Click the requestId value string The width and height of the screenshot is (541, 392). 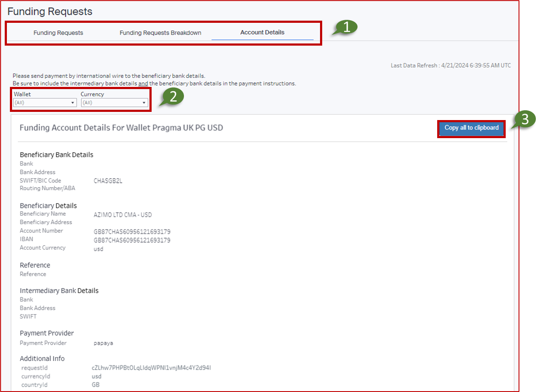click(151, 368)
